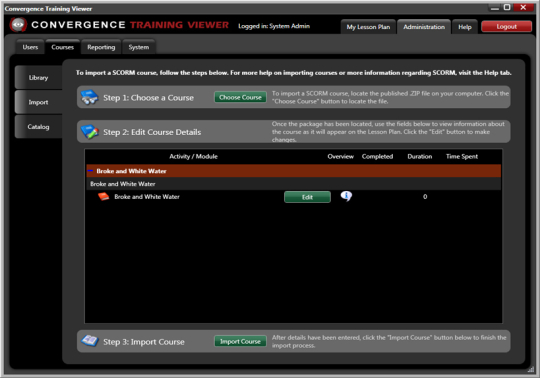
Task: Click the window resize grip corner
Action: (531, 369)
